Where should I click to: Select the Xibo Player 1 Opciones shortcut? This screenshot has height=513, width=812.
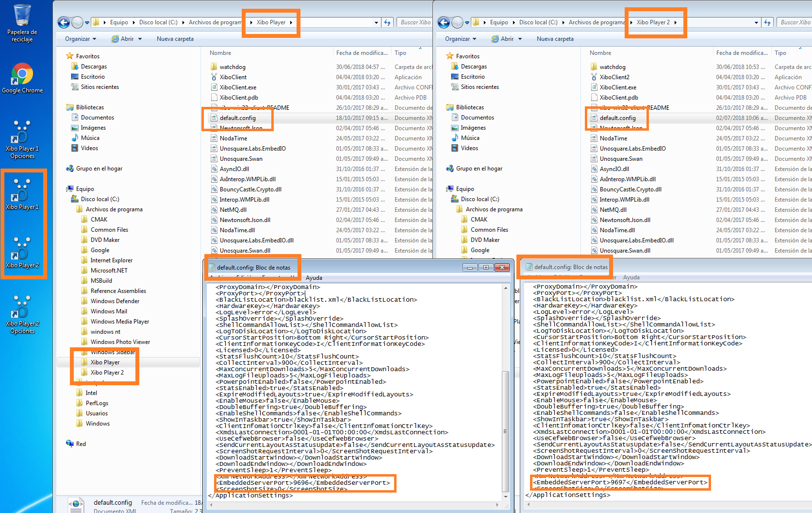[22, 140]
